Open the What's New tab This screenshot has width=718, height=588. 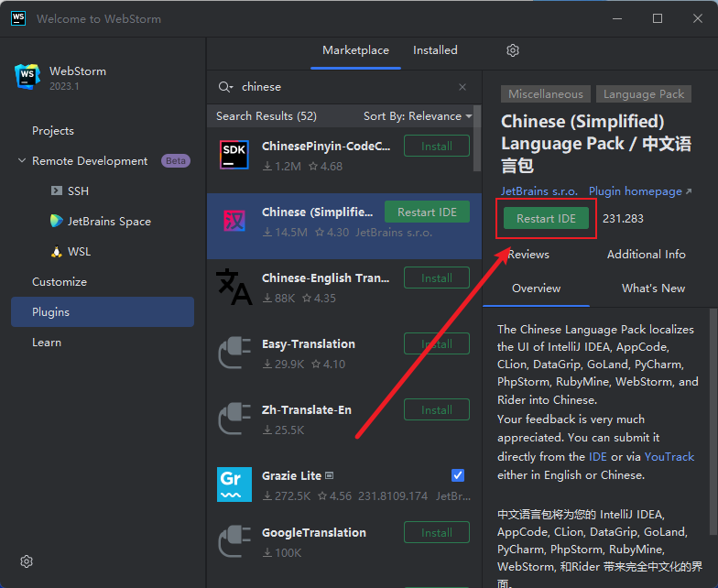(654, 289)
